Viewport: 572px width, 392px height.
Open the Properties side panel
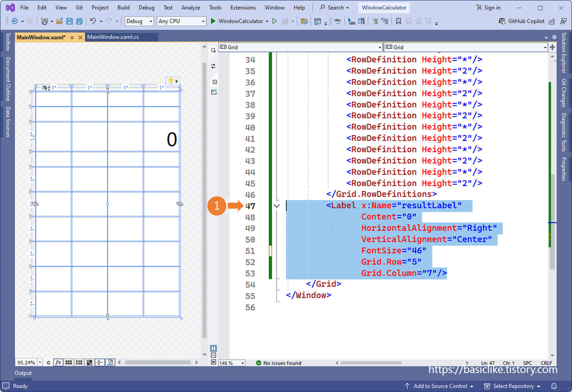(x=564, y=169)
